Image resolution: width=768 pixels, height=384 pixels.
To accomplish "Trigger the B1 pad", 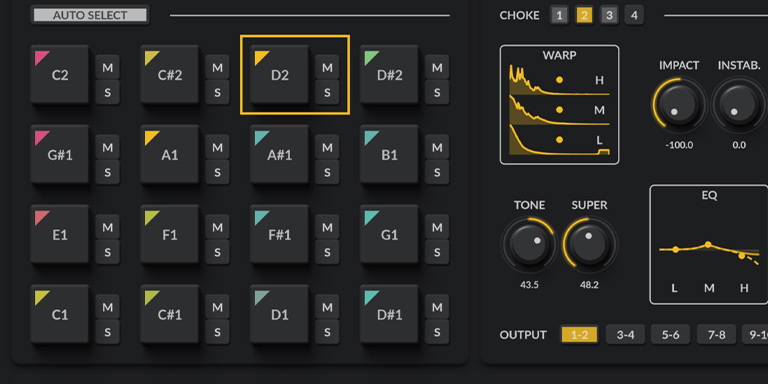I will (389, 154).
